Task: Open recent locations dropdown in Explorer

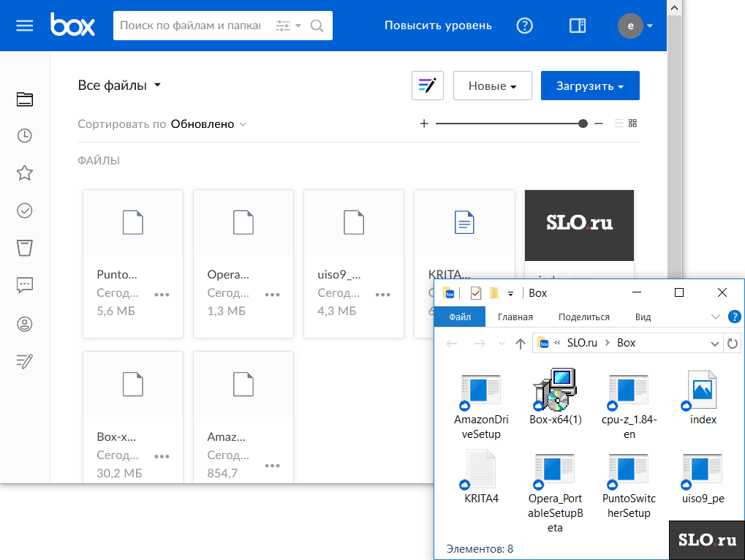Action: [x=502, y=344]
